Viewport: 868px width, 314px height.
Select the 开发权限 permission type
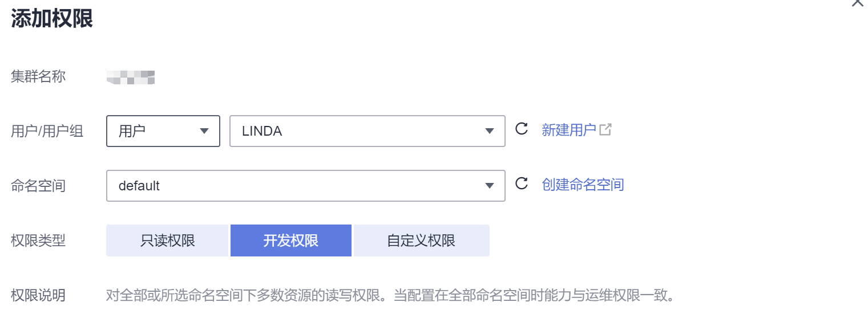[x=291, y=240]
